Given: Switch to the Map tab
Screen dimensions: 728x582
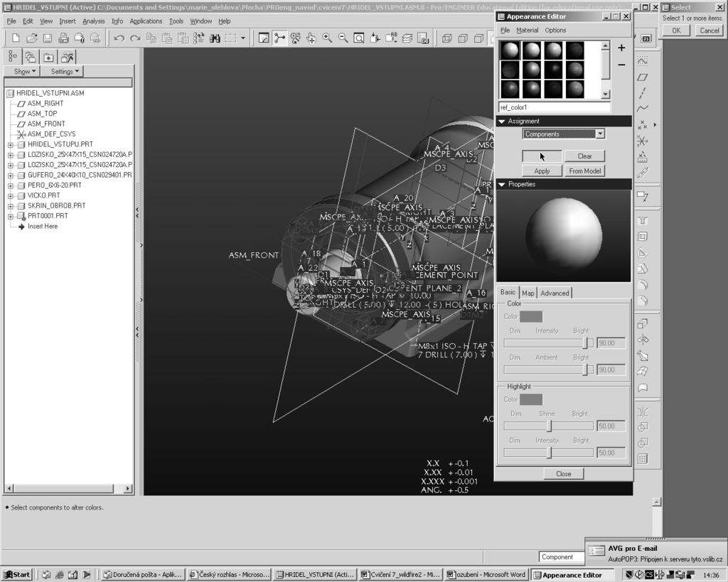Looking at the screenshot, I should pos(528,293).
